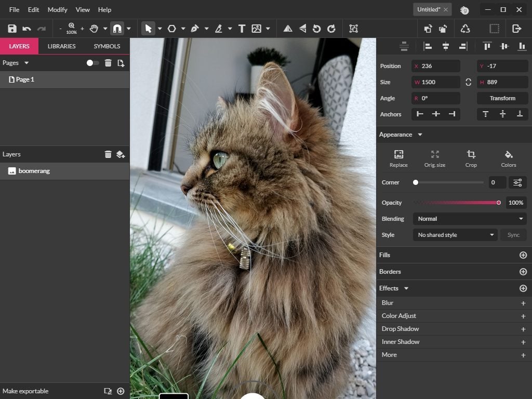This screenshot has width=532, height=399.
Task: Create a new layer
Action: pos(121,154)
